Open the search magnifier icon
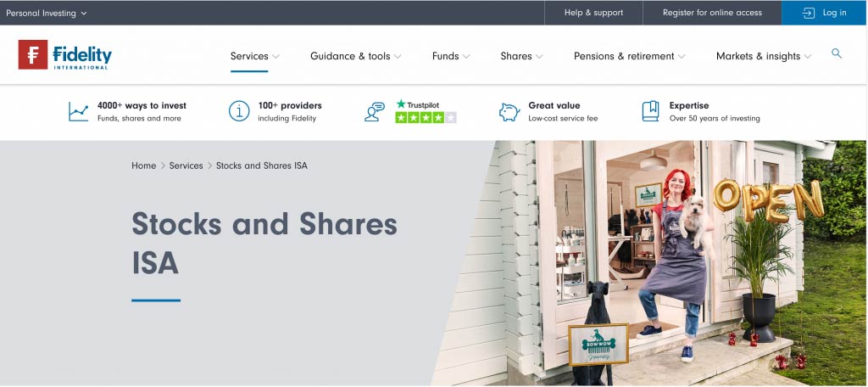This screenshot has height=387, width=868. coord(837,53)
